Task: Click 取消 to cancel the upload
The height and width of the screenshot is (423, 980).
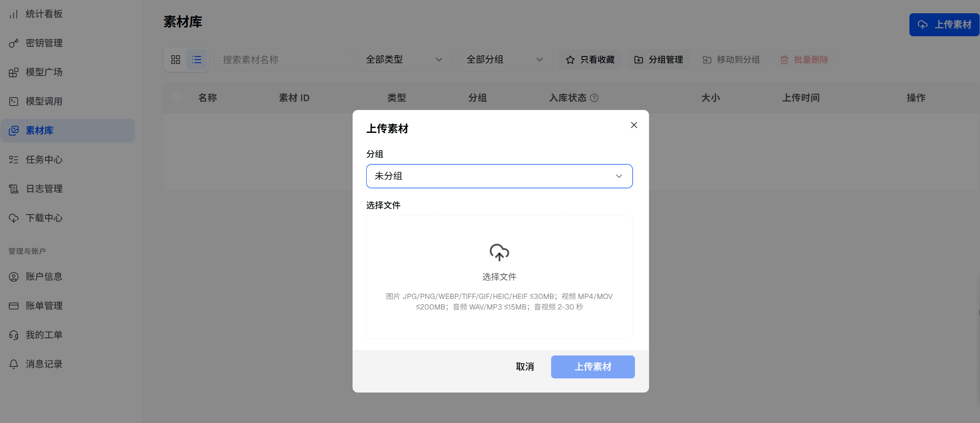Action: coord(525,367)
